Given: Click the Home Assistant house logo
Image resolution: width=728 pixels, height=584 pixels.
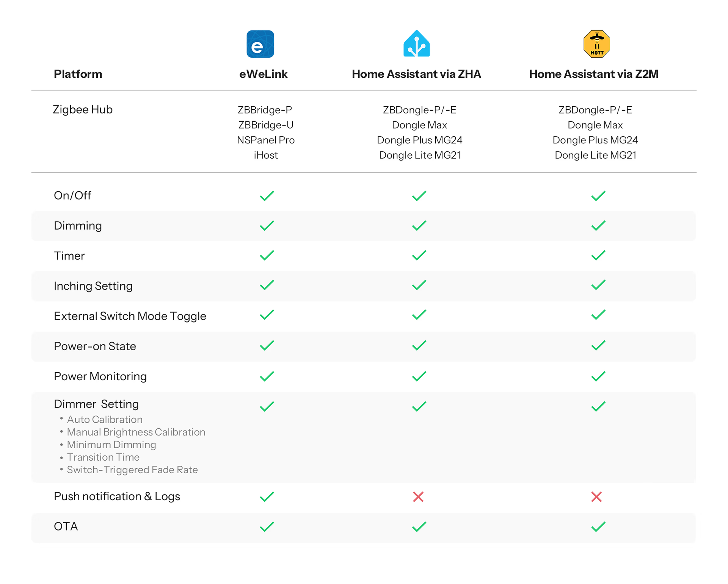Looking at the screenshot, I should point(416,44).
